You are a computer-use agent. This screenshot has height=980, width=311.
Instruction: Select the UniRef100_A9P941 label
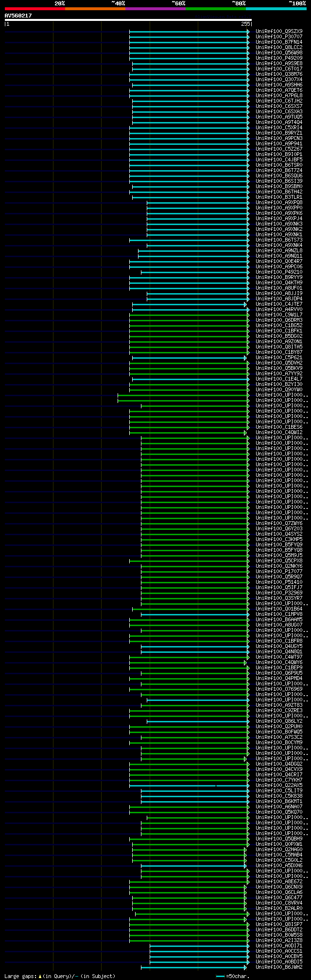tap(279, 143)
